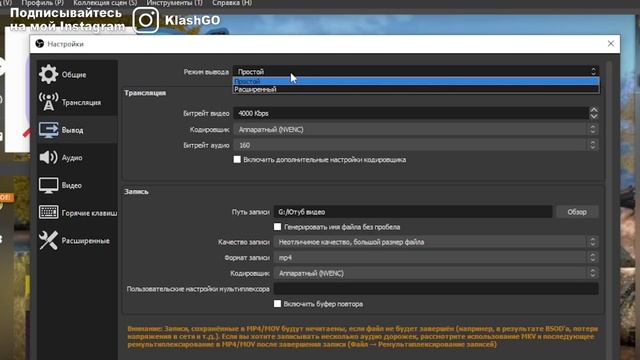Open the Коллекция сцен menu
Screen dimensions: 640x360
[x=105, y=3]
